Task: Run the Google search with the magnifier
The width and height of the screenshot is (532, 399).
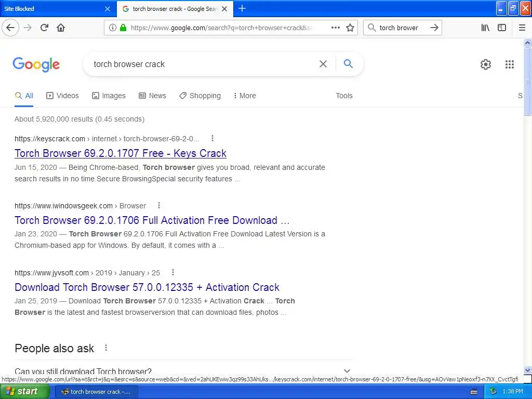Action: tap(348, 63)
